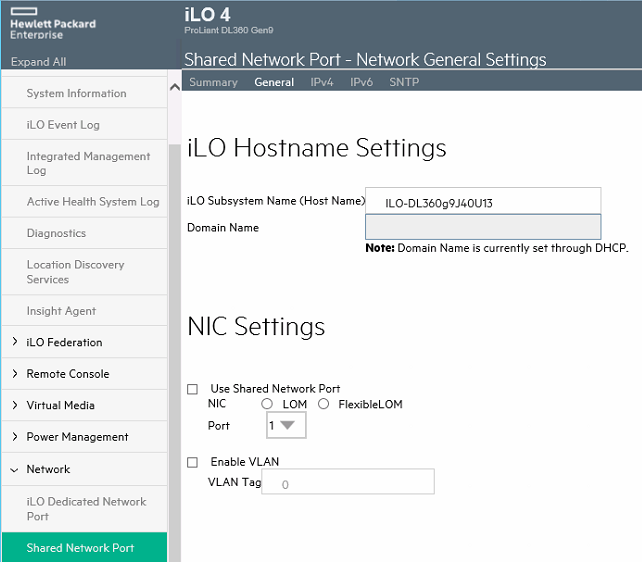Viewport: 642px width, 562px height.
Task: Check the Use Shared Network Port checkbox
Action: (x=192, y=389)
